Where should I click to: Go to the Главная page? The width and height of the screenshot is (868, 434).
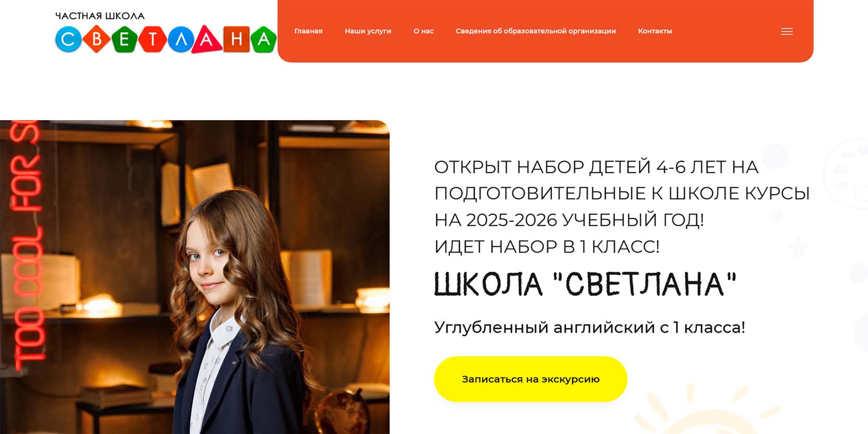[309, 31]
